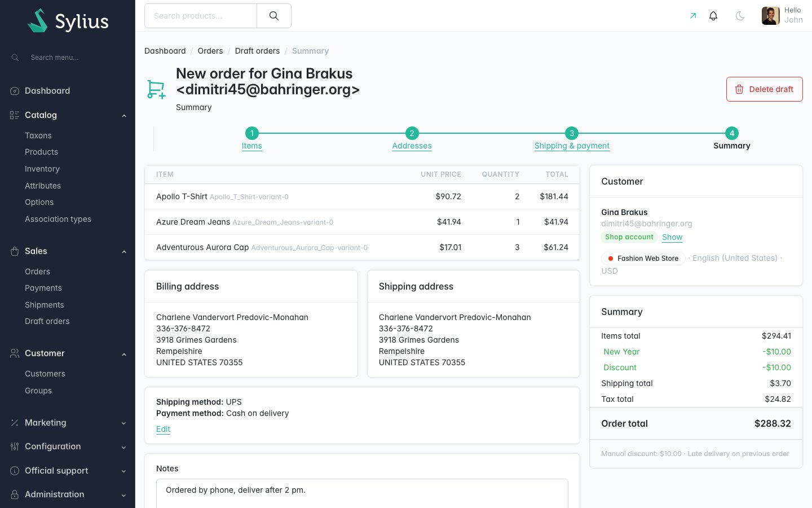This screenshot has height=508, width=812.
Task: Toggle dark mode moon icon
Action: click(740, 16)
